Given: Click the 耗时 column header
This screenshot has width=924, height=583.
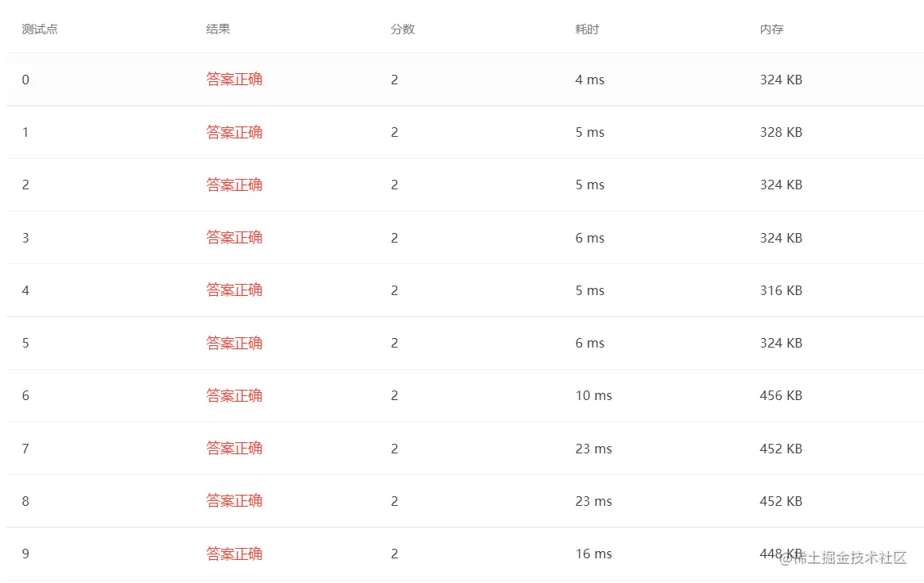Looking at the screenshot, I should click(x=587, y=29).
